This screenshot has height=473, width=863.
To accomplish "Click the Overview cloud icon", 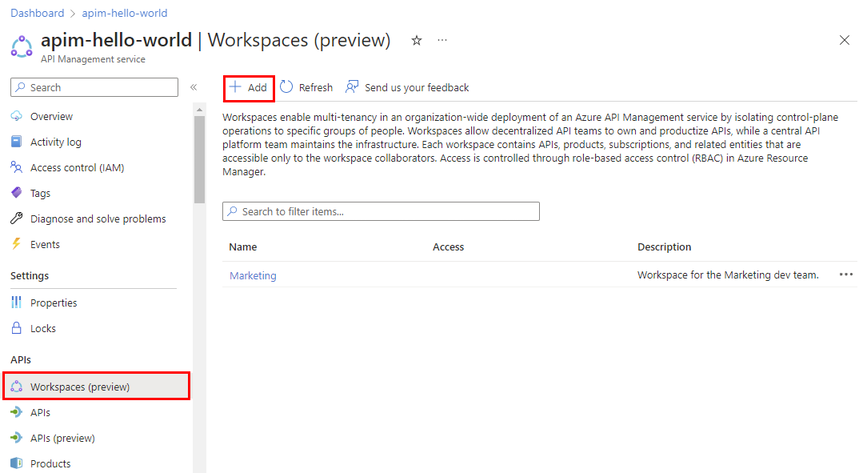I will coord(17,116).
